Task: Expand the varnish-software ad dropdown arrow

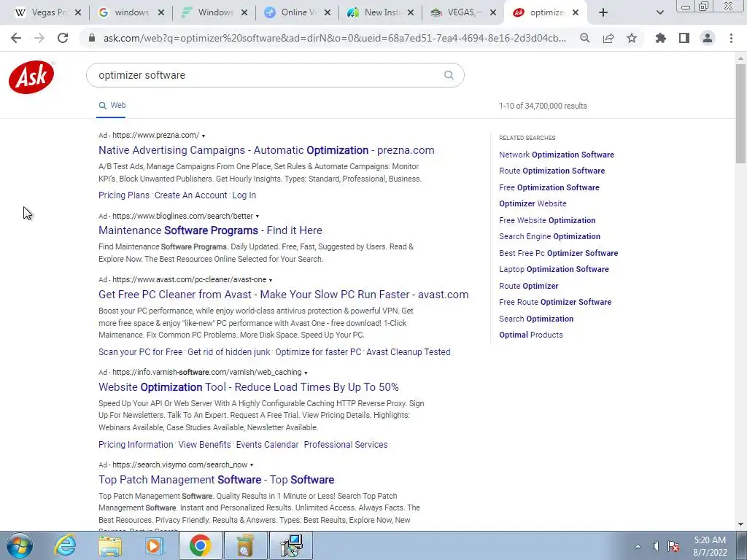Action: click(x=306, y=373)
